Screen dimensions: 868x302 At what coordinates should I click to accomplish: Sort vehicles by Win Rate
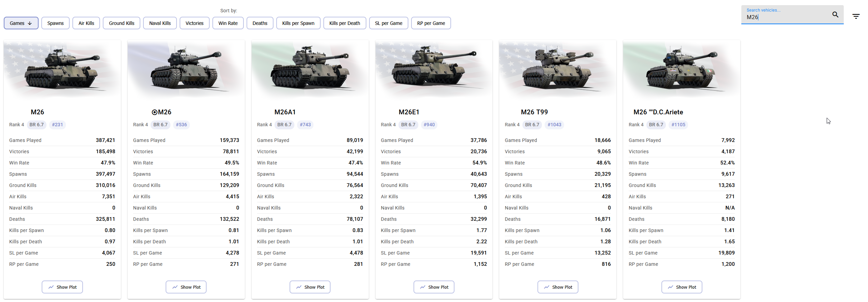(228, 23)
